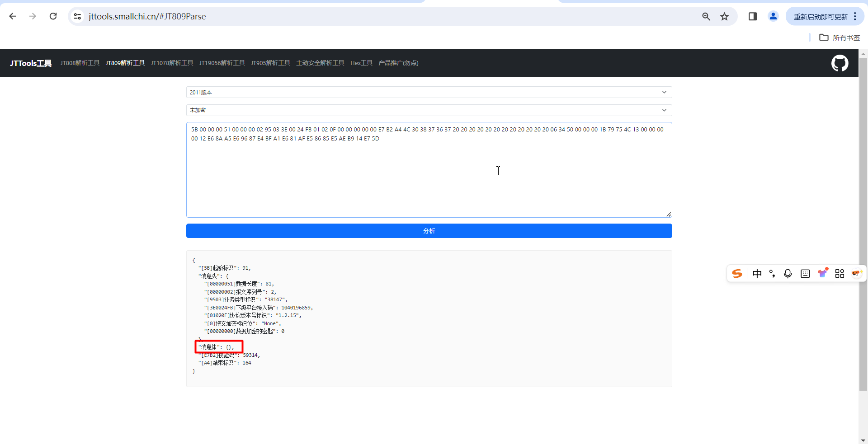This screenshot has height=444, width=868.
Task: Go forward in browser history
Action: click(33, 16)
